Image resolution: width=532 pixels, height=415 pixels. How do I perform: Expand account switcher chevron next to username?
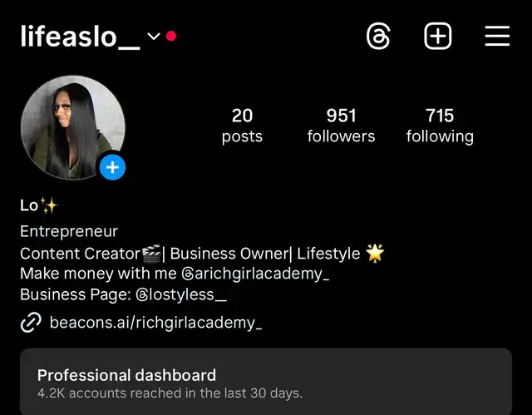pyautogui.click(x=154, y=36)
